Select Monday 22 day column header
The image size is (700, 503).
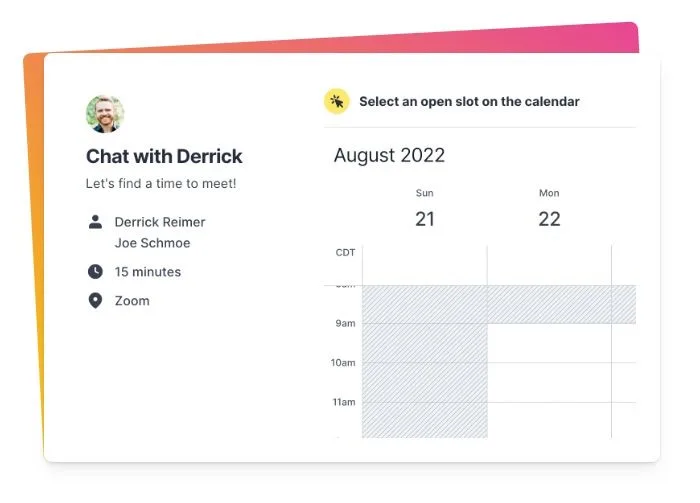[549, 210]
